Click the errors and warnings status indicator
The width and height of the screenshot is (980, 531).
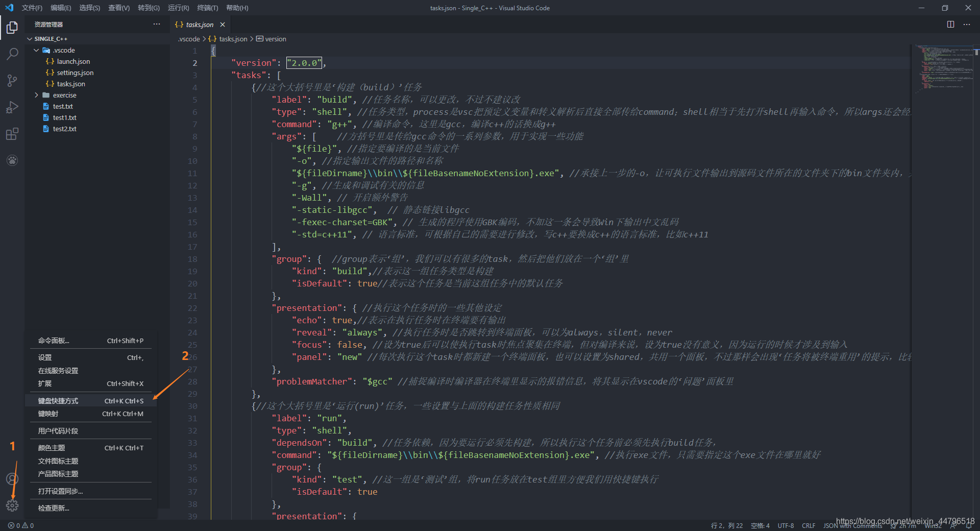coord(21,525)
